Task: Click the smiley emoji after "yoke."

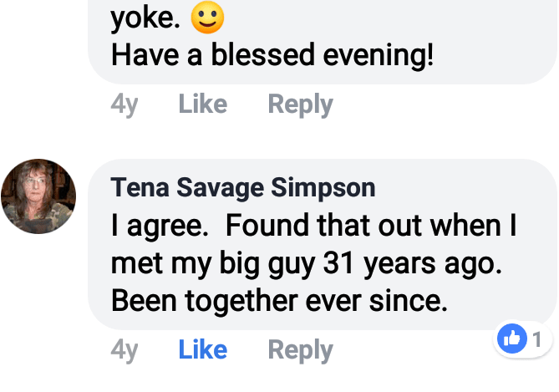Action: tap(207, 18)
